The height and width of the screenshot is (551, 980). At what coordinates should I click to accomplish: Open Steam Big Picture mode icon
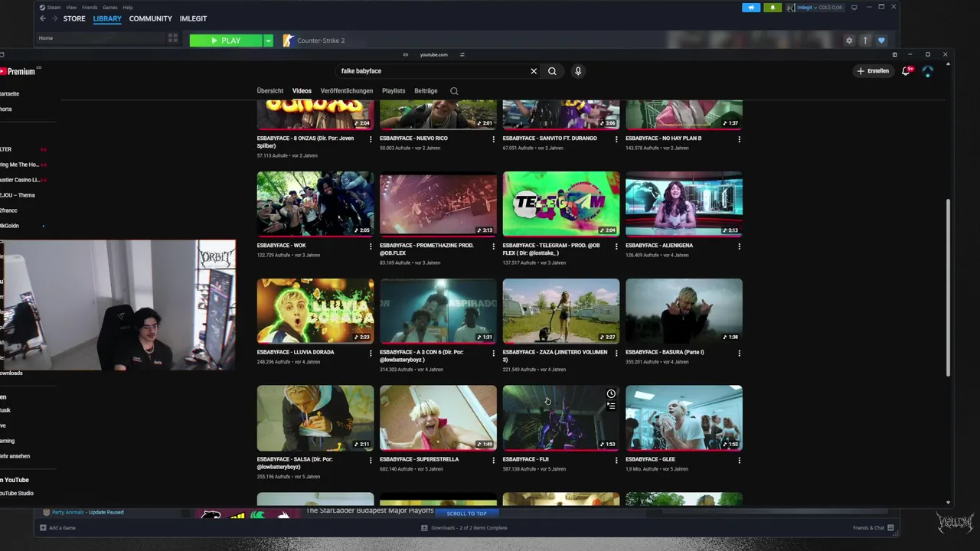click(854, 8)
